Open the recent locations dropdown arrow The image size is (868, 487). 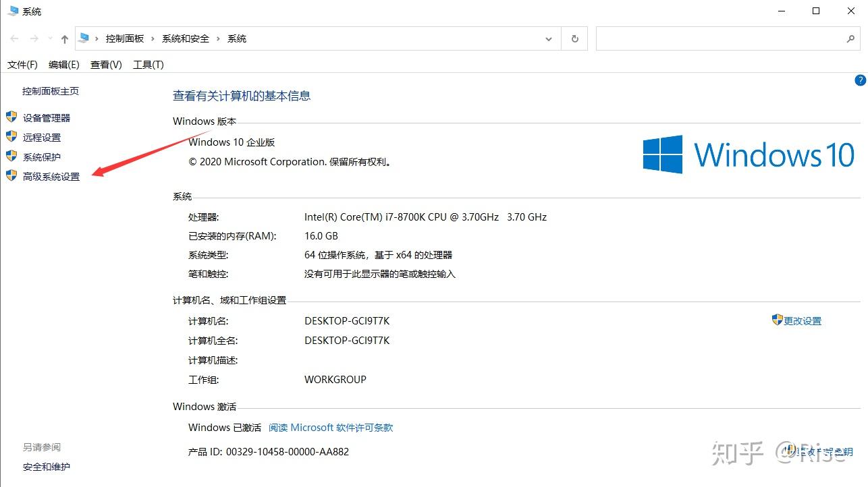pyautogui.click(x=51, y=39)
